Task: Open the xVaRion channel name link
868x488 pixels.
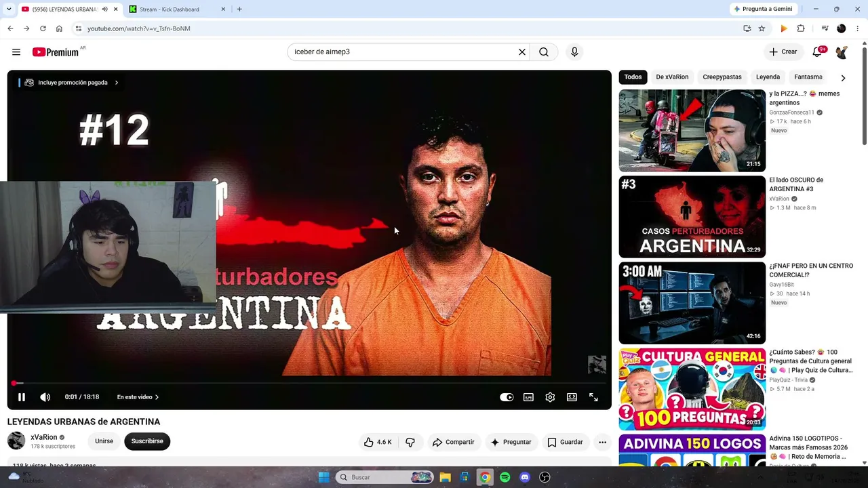Action: 43,437
